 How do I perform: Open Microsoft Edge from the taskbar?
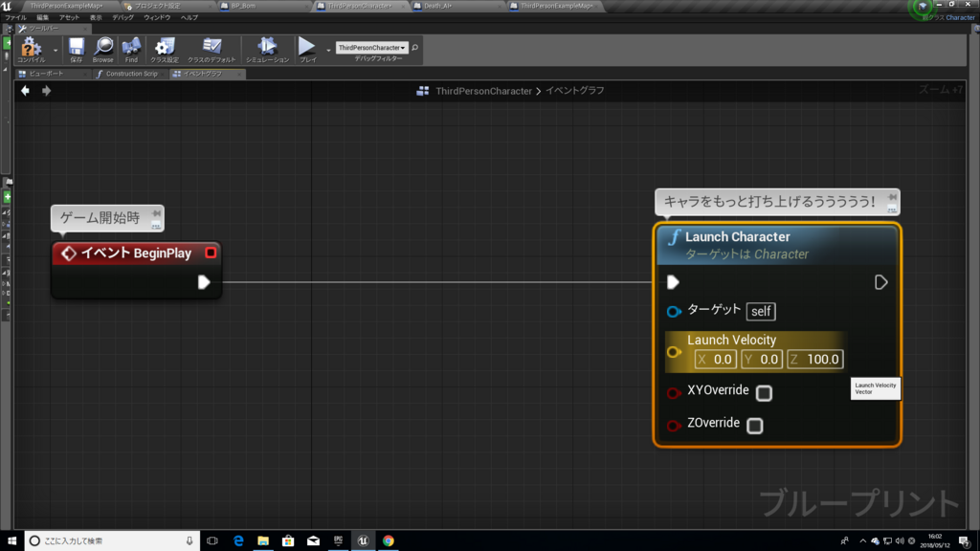click(x=238, y=540)
